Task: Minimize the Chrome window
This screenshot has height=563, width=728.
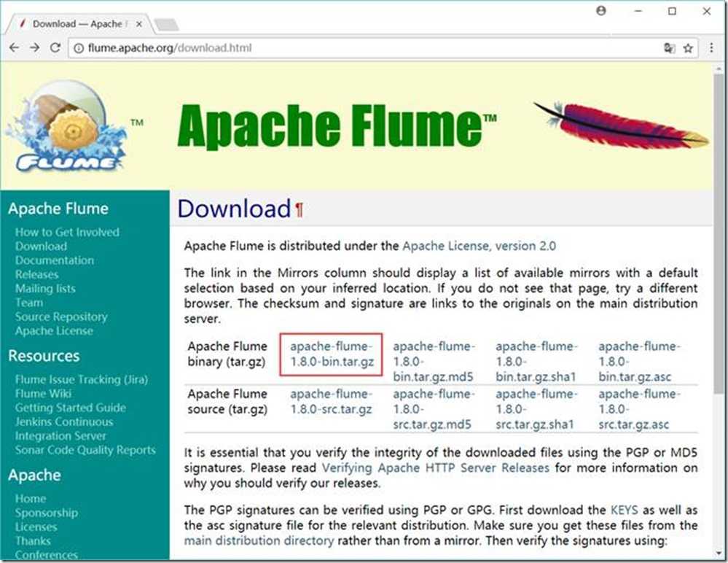Action: 638,11
